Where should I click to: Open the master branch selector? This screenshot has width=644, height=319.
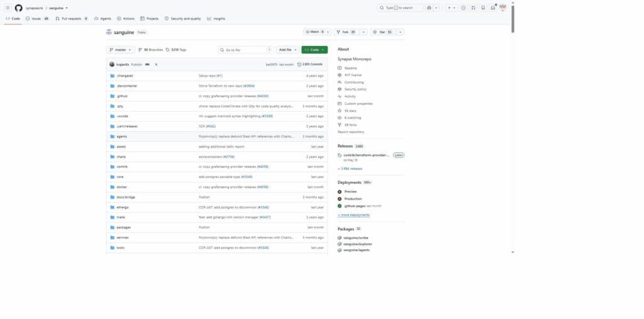[120, 50]
